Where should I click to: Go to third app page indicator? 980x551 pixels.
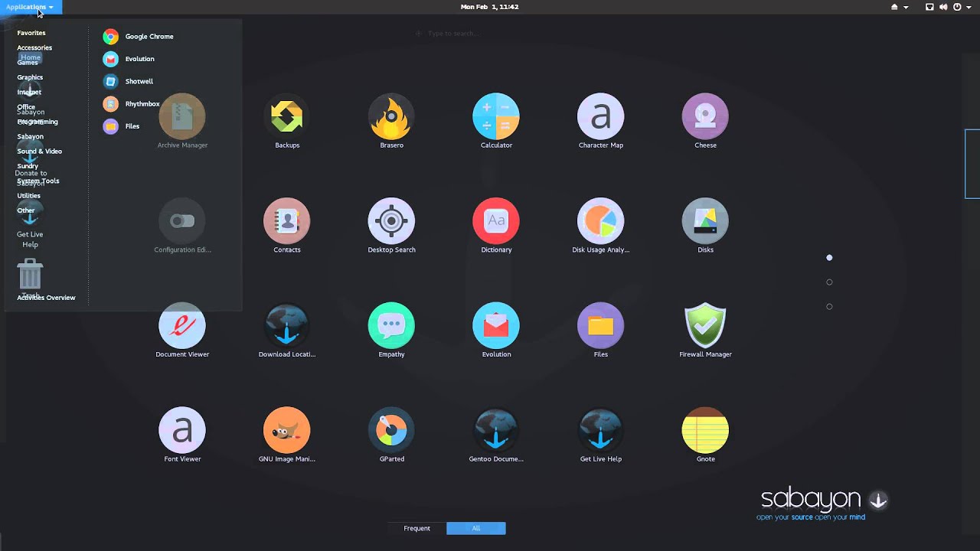point(829,307)
